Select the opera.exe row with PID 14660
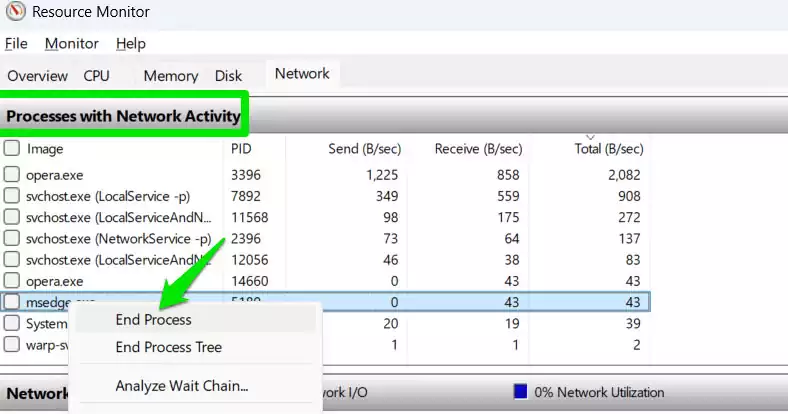Image resolution: width=788 pixels, height=414 pixels. 325,281
